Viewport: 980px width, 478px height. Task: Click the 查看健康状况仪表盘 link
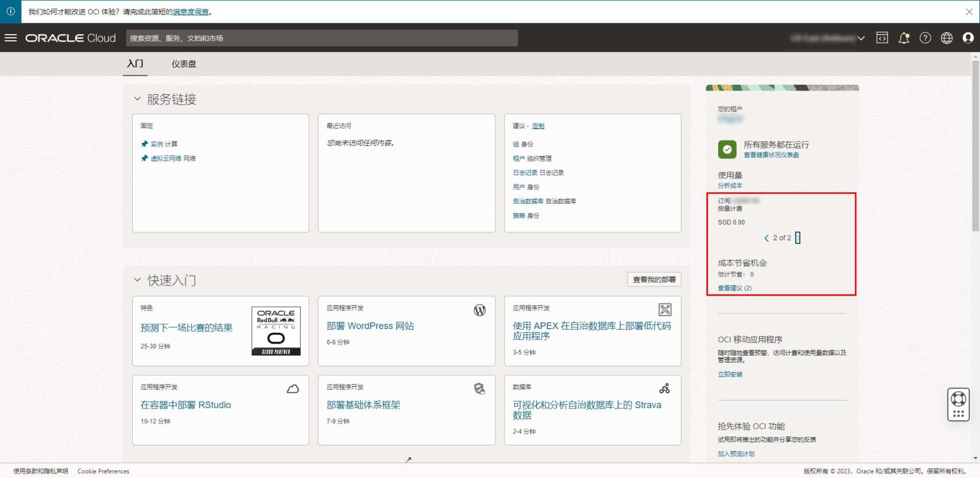point(771,155)
